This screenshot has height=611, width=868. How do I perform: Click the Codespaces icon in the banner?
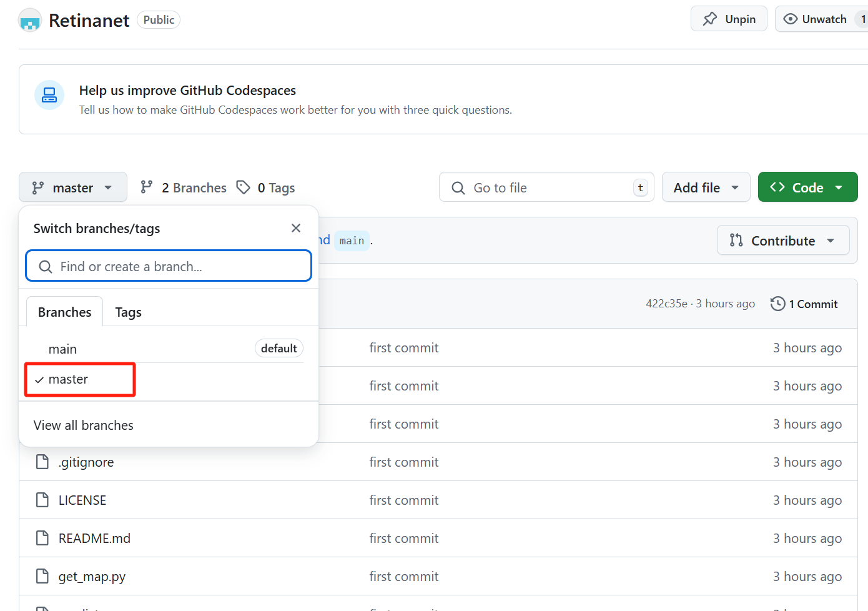49,95
